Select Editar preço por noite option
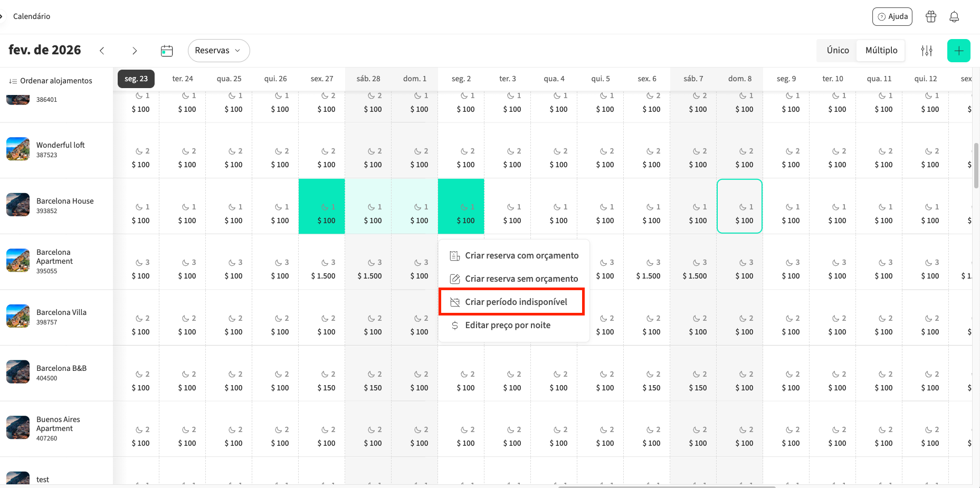The width and height of the screenshot is (980, 488). (507, 325)
